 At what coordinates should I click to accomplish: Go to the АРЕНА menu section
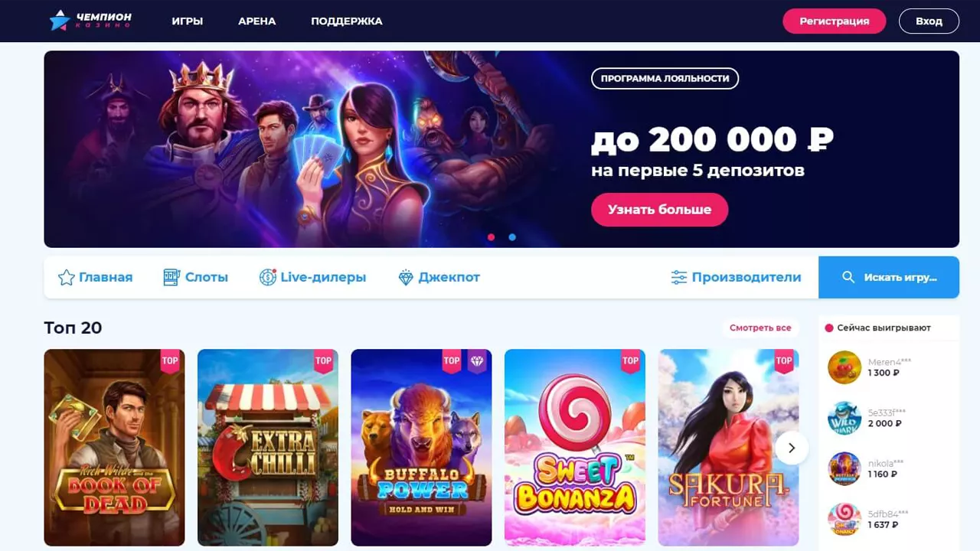click(x=257, y=21)
